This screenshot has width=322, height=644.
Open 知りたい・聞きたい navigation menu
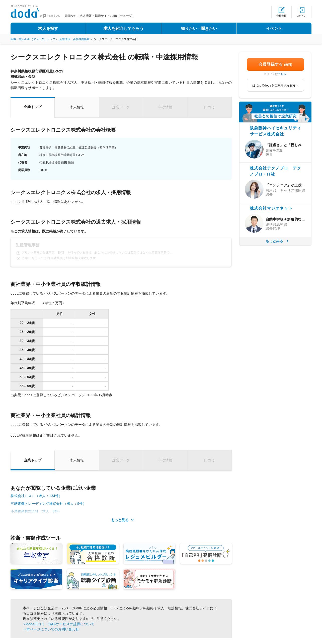pos(199,28)
